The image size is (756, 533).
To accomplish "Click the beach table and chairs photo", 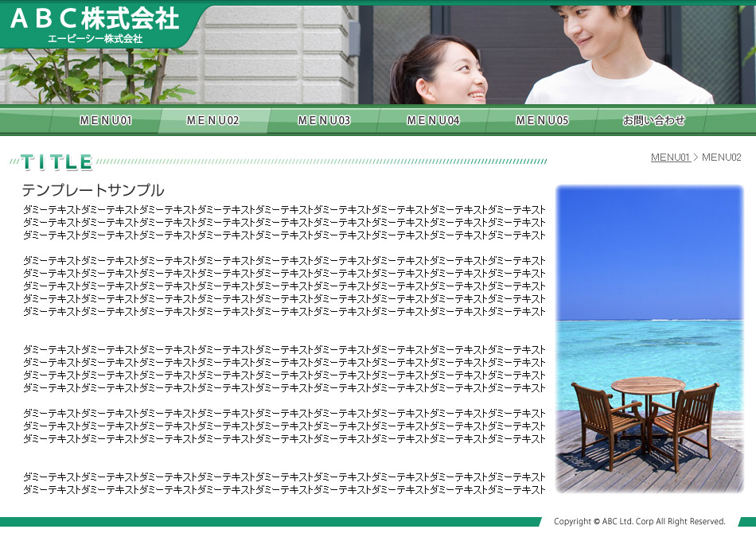I will pos(649,339).
